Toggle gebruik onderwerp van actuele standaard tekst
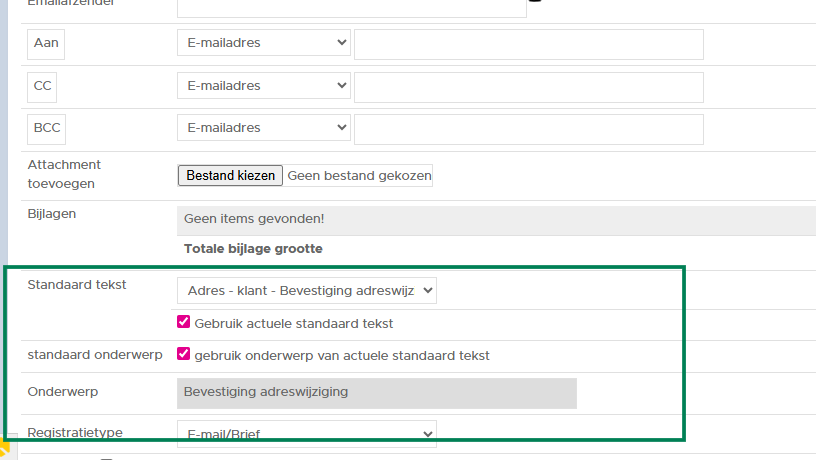Viewport: 816px width, 460px height. pos(183,354)
